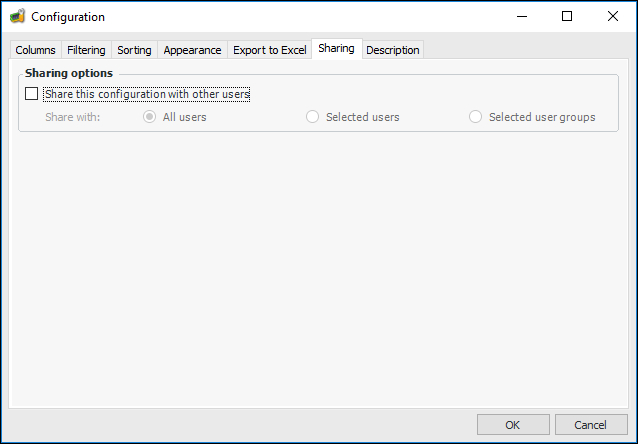Viewport: 638px width, 444px height.
Task: Go to the Sorting tab
Action: tap(134, 50)
